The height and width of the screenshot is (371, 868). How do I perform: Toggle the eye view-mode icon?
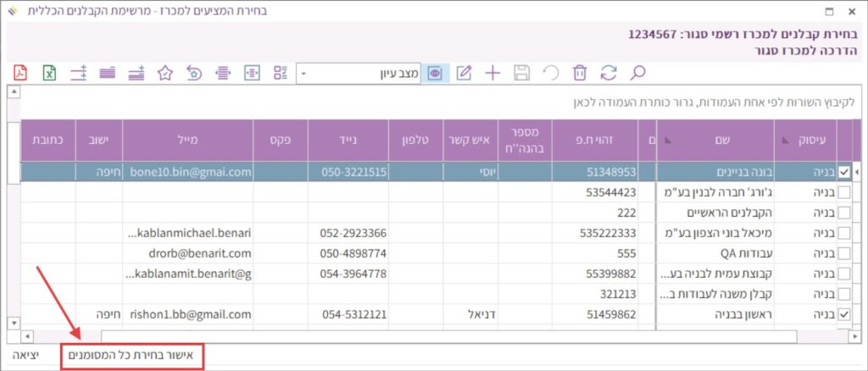pyautogui.click(x=436, y=73)
